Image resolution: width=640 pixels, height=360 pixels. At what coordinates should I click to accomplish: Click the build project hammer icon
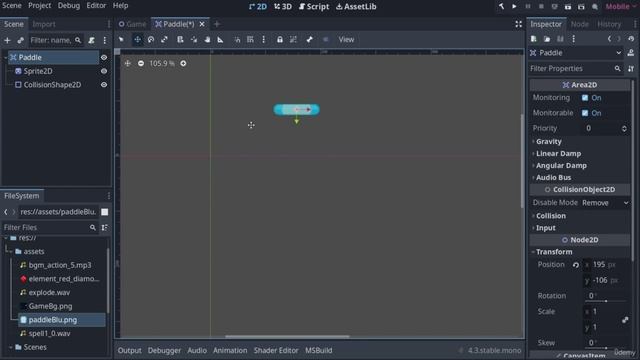tap(501, 7)
